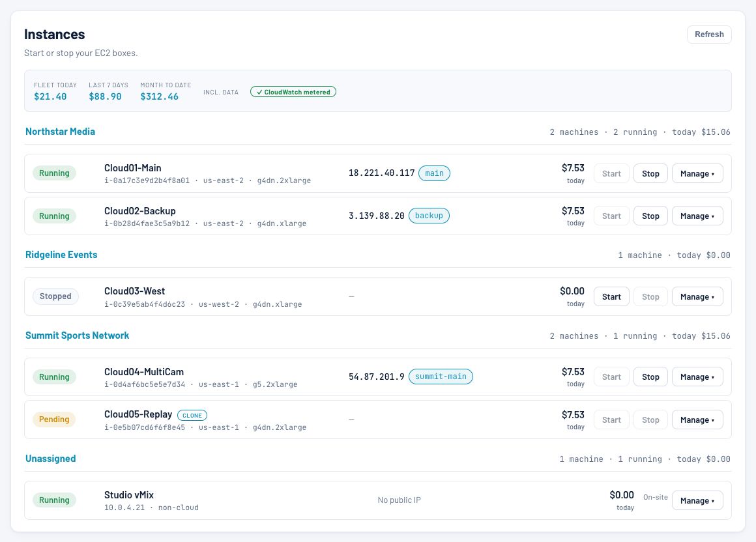
Task: Click Start button on Cloud04-MultiCam row
Action: coord(611,377)
